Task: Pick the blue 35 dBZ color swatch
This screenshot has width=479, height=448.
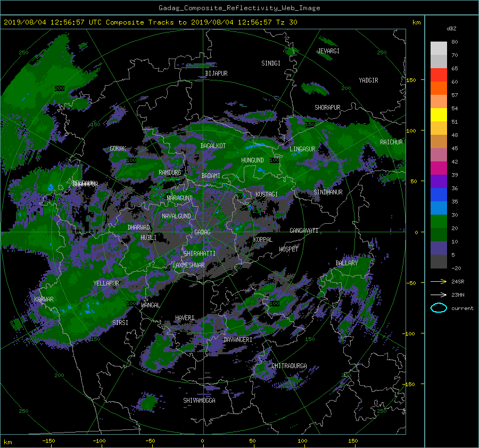Action: pos(439,194)
